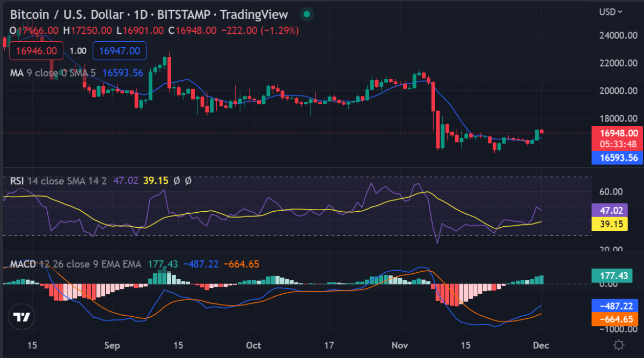644x358 pixels.
Task: Click the MACD legend value 177.43
Action: (163, 264)
